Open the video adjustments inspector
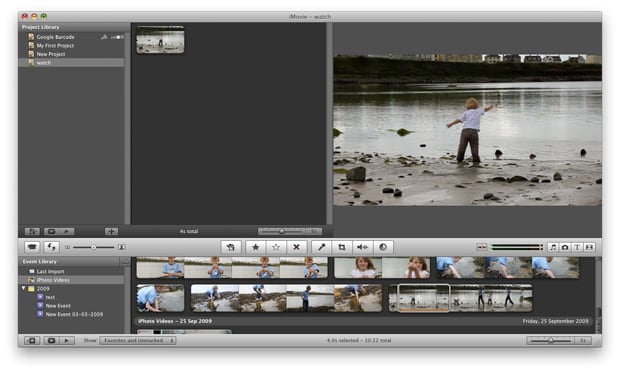620x372 pixels. [383, 247]
